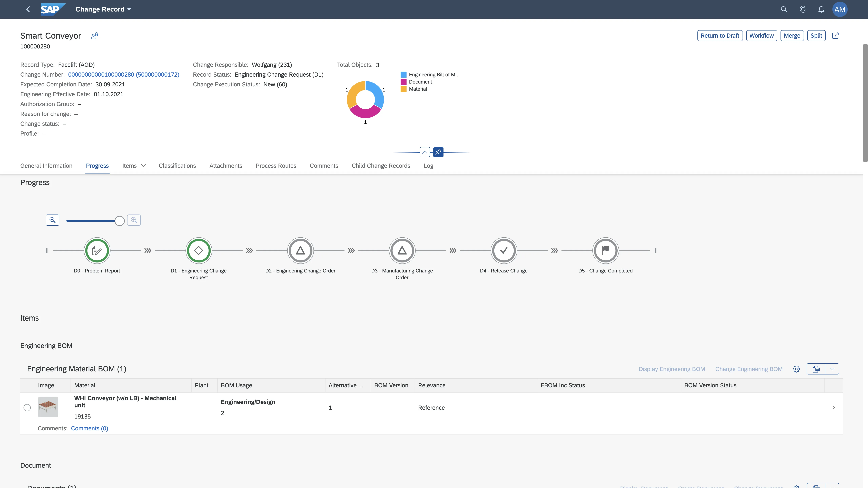
Task: Click the progress zoom slider handle
Action: click(x=119, y=221)
